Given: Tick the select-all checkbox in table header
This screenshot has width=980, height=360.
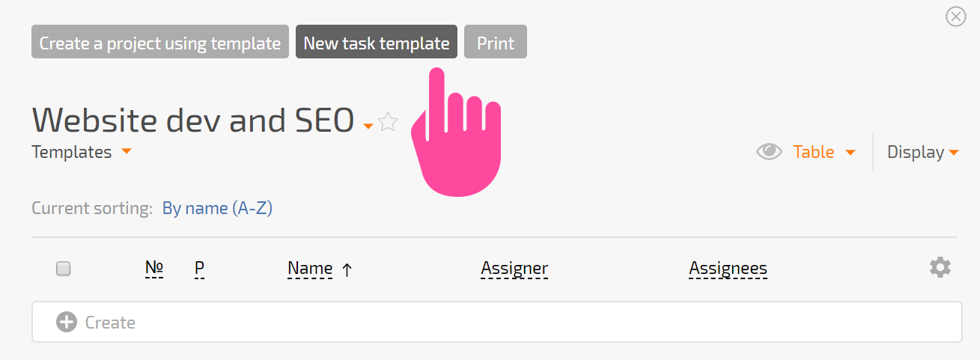Looking at the screenshot, I should (64, 268).
